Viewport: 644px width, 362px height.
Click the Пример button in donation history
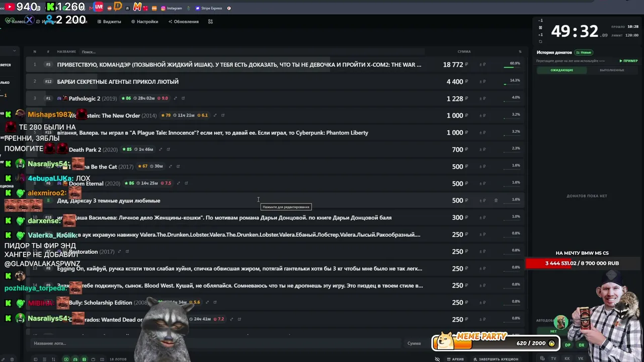[628, 61]
